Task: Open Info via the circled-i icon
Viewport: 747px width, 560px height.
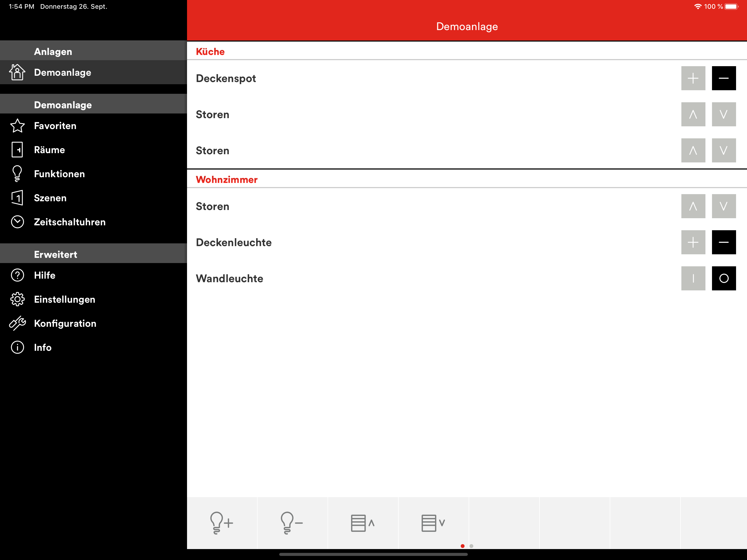Action: tap(17, 347)
